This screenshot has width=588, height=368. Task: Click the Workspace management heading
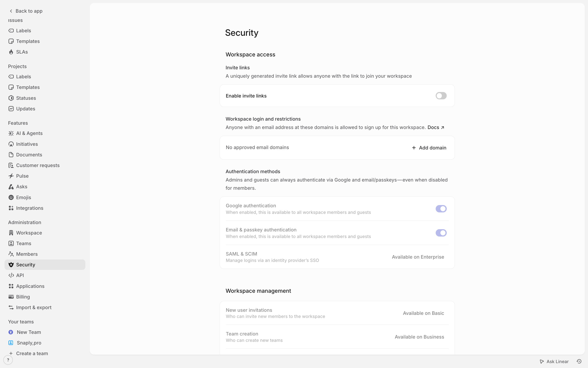[258, 291]
